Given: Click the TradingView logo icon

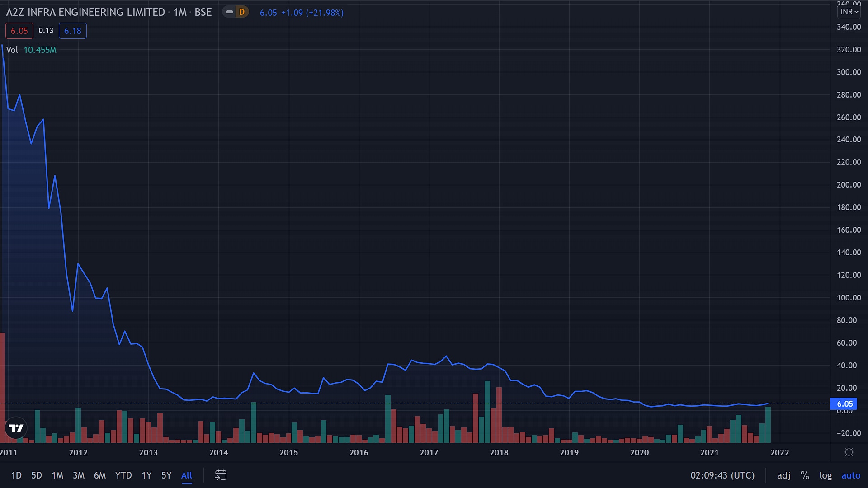Looking at the screenshot, I should (x=16, y=428).
